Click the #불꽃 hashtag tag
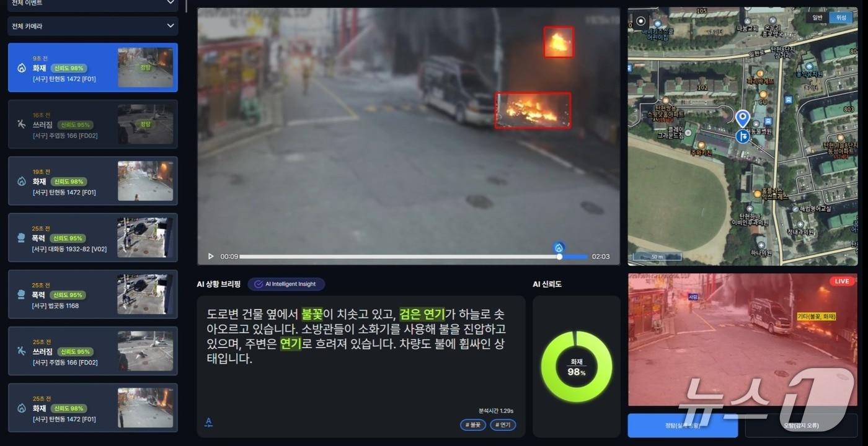The width and height of the screenshot is (868, 446). tap(473, 425)
